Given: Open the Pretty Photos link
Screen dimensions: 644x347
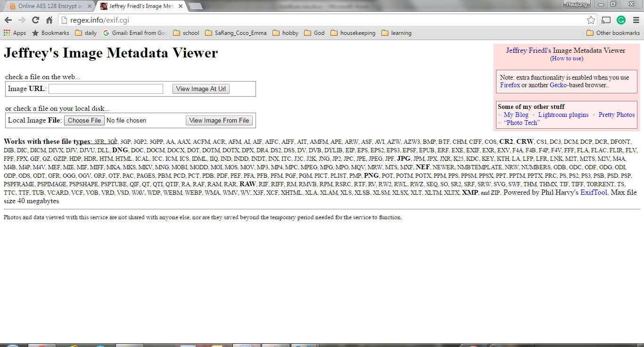Looking at the screenshot, I should click(x=617, y=115).
